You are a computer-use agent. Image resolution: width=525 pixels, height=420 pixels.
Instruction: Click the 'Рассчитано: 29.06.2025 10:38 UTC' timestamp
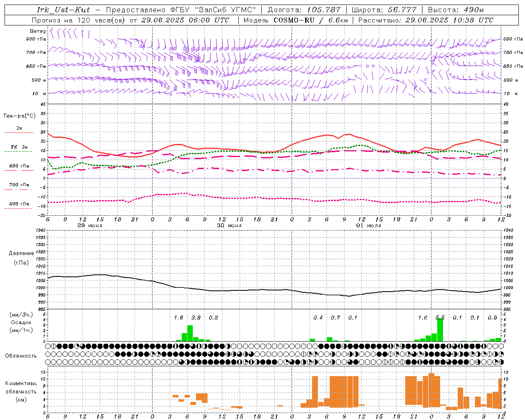coord(426,20)
